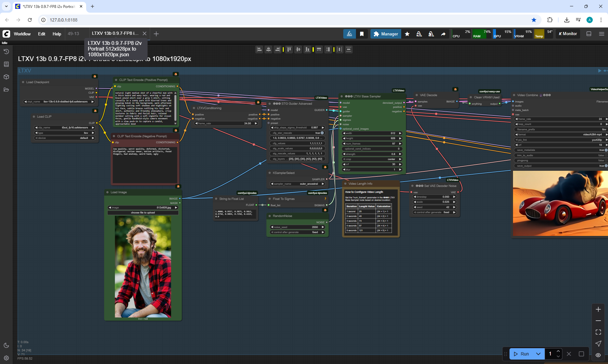Click the favorites star icon beside Manager
This screenshot has height=364, width=608.
click(x=407, y=34)
